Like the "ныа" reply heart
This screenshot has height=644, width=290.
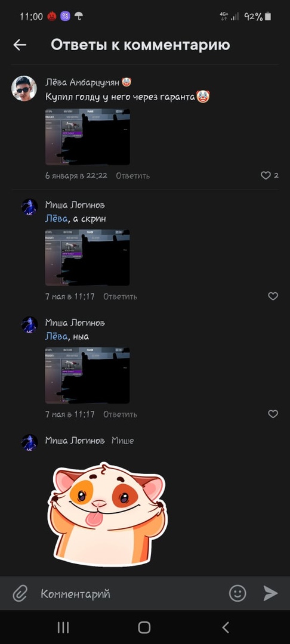(x=273, y=414)
